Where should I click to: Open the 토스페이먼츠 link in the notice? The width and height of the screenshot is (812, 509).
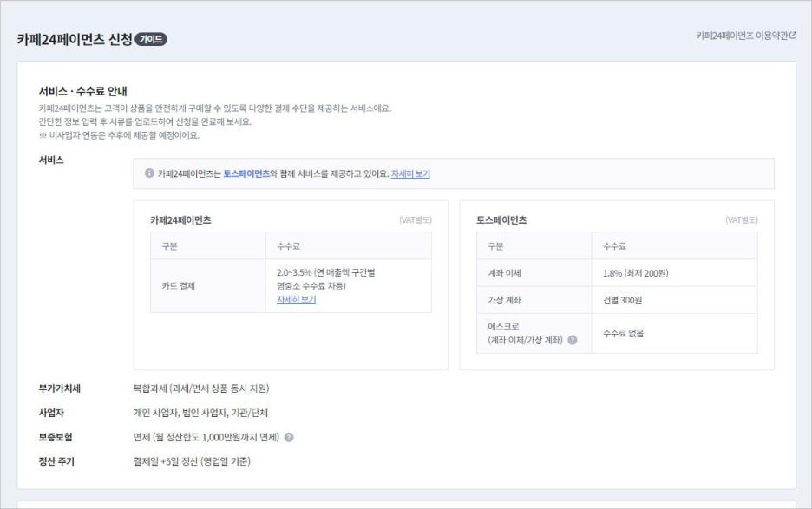coord(246,173)
